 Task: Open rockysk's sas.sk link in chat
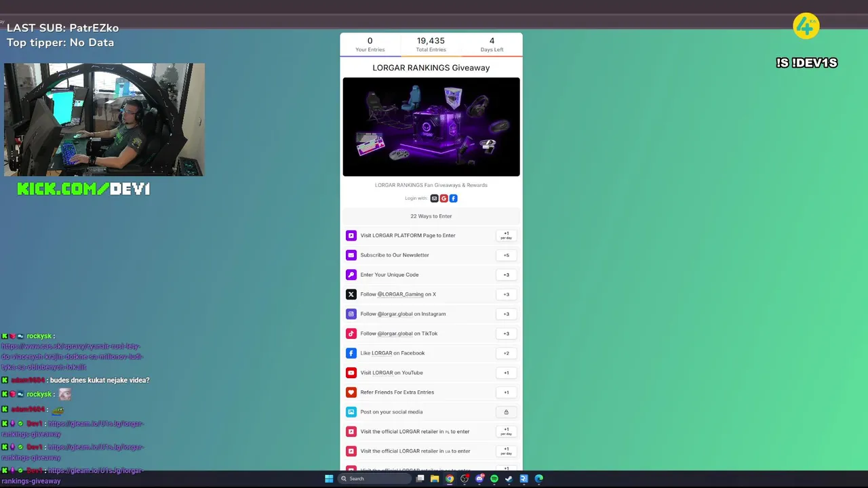click(72, 357)
